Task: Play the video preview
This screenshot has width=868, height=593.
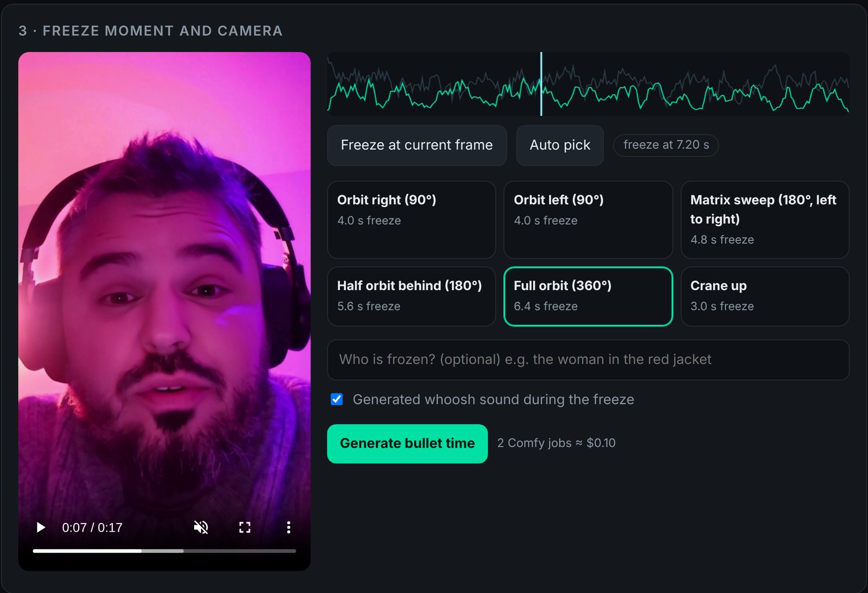Action: coord(41,527)
